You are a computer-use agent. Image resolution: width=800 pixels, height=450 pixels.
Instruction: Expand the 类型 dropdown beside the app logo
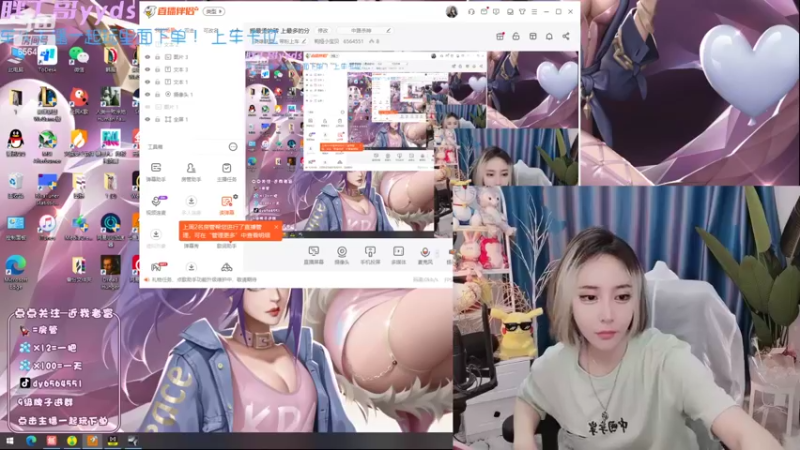[214, 11]
